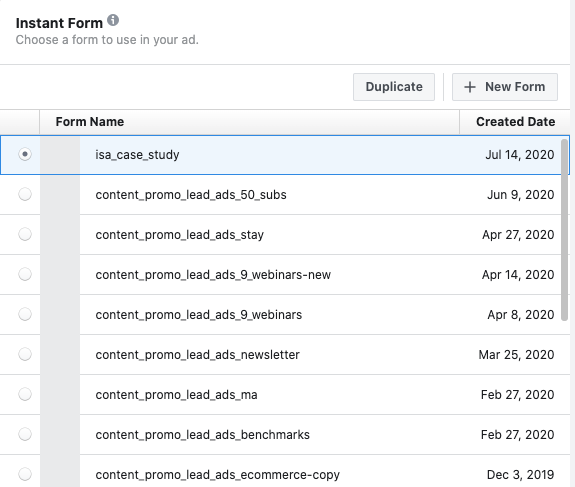Screen dimensions: 575x487
Task: Sort by Created Date column header
Action: [515, 122]
